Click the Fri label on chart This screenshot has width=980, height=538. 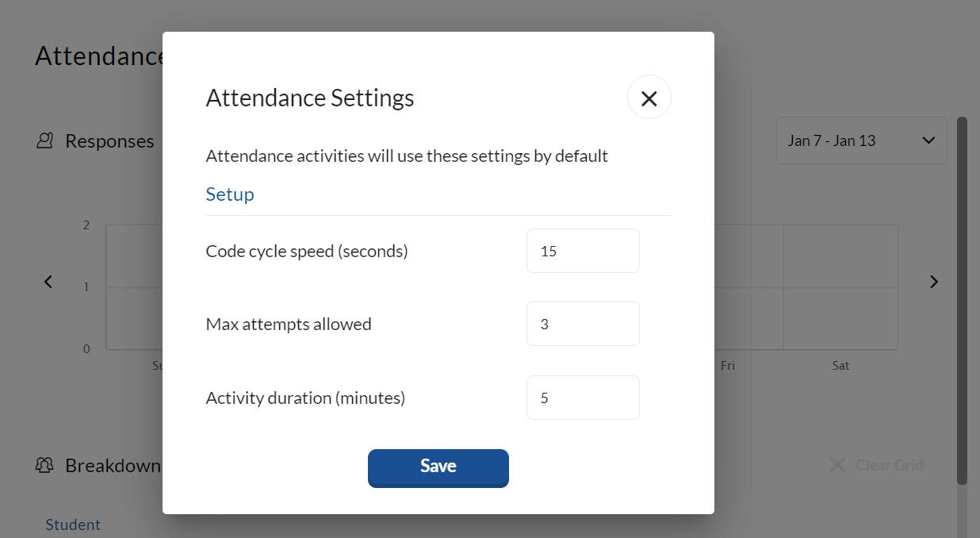(727, 366)
